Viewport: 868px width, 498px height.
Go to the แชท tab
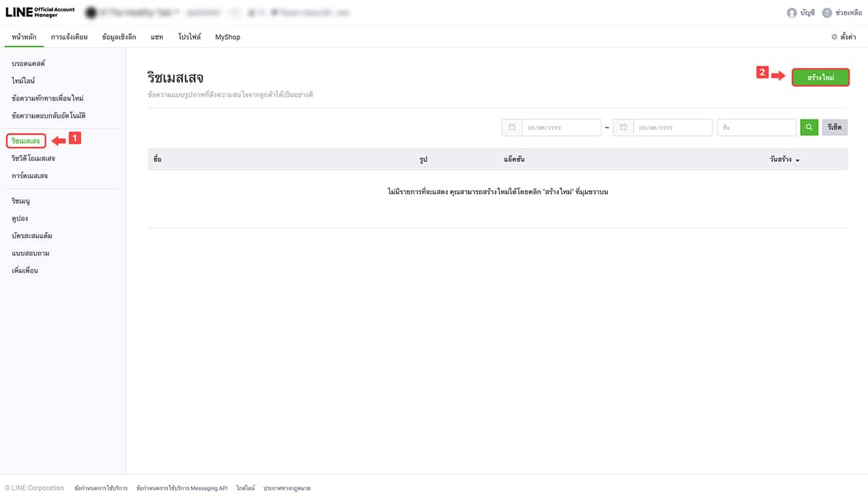[157, 37]
